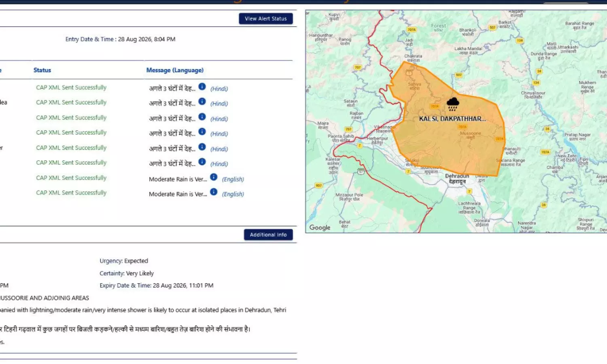Screen dimensions: 607x364
Task: Click the Uttarkashi label on the map
Action: (568, 49)
